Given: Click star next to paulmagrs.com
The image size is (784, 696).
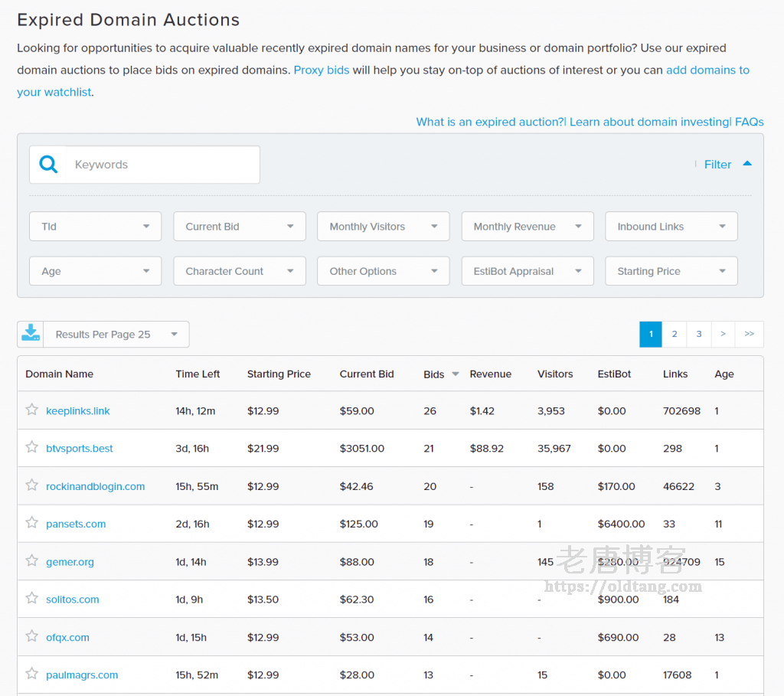Looking at the screenshot, I should (32, 674).
